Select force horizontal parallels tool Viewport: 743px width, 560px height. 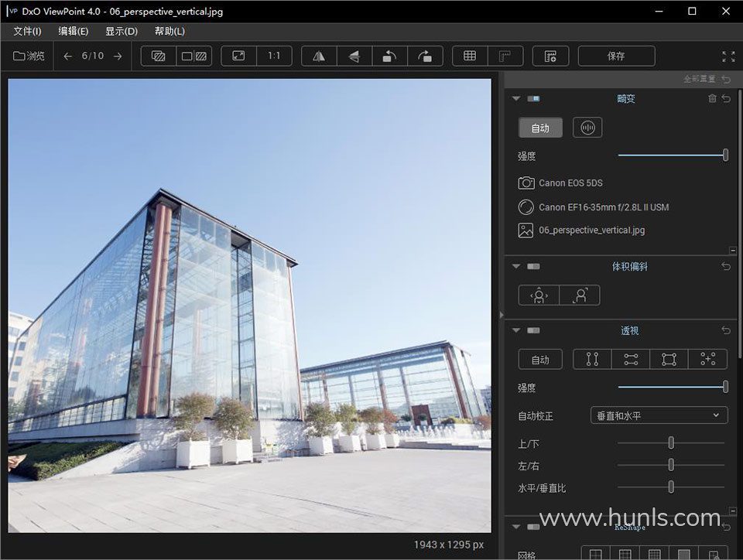631,360
